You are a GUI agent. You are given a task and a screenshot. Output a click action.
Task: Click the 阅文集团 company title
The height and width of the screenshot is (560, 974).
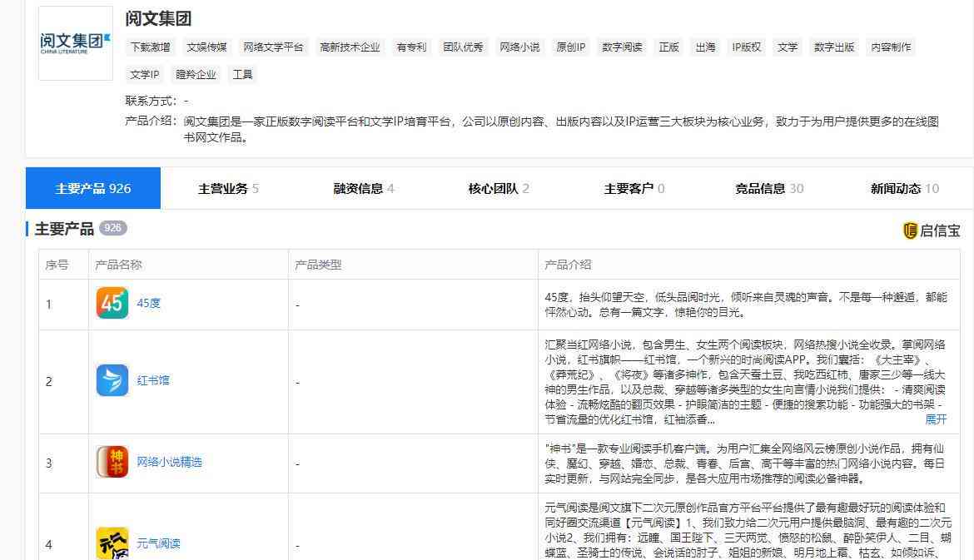(158, 18)
